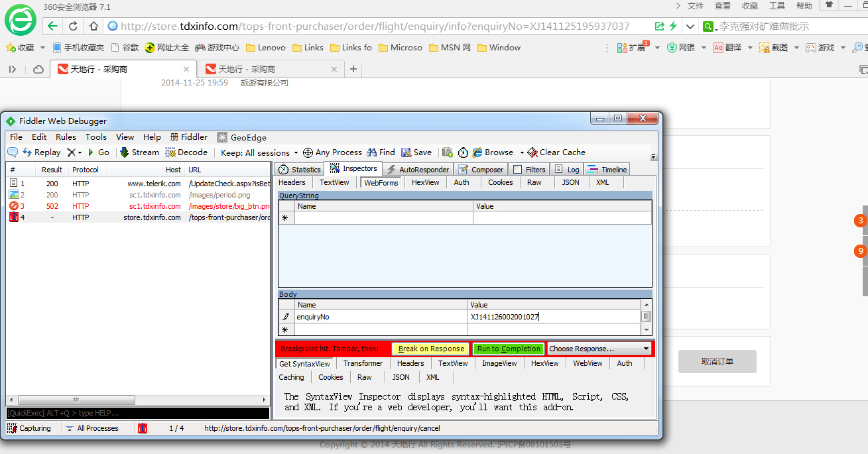Click the Replay toolbar button

click(41, 152)
